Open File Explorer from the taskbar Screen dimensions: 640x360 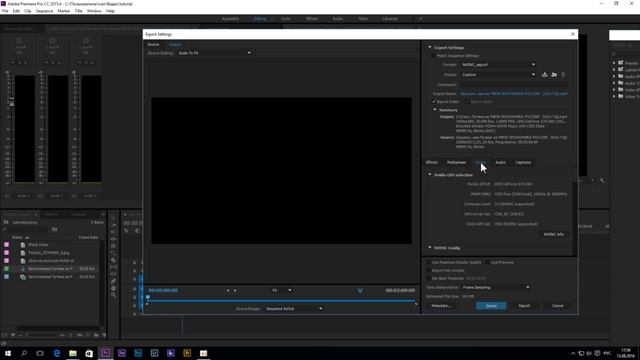(73, 353)
